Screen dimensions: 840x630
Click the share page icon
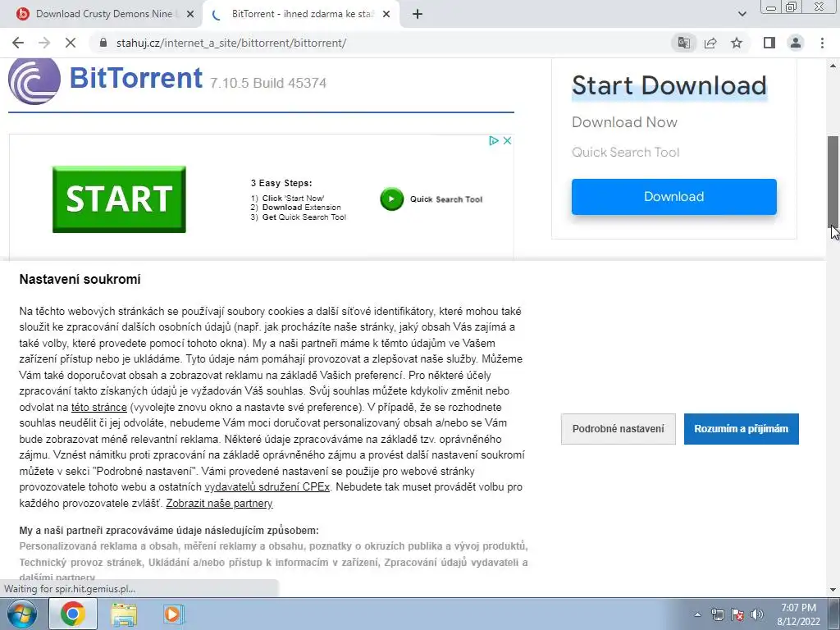click(710, 43)
